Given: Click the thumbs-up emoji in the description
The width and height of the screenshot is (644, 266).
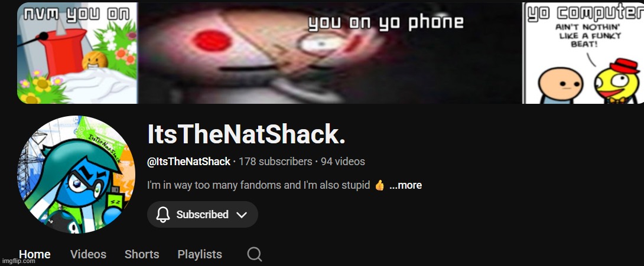Looking at the screenshot, I should [379, 185].
